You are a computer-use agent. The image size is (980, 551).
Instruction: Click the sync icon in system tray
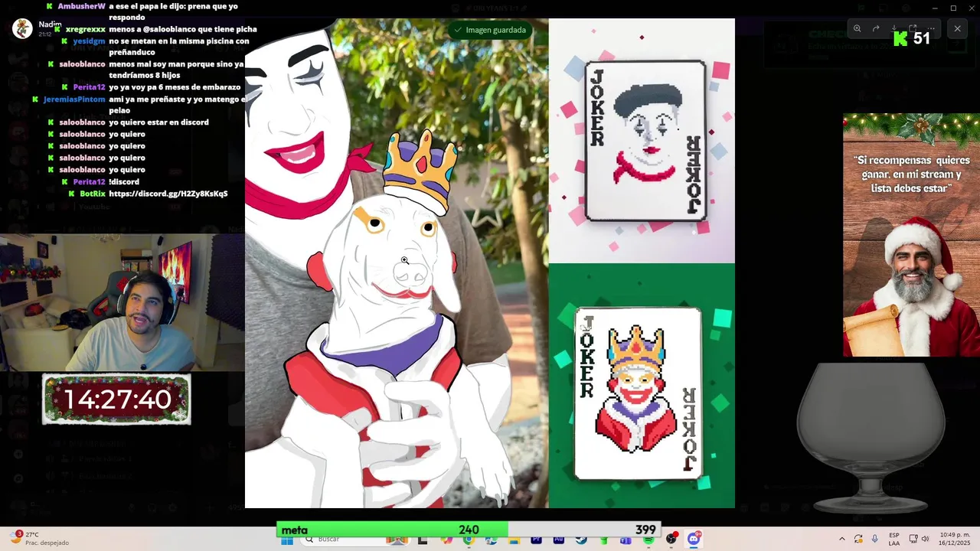pyautogui.click(x=858, y=540)
